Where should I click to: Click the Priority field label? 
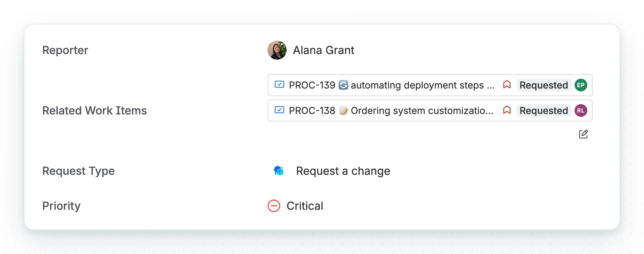pos(61,206)
